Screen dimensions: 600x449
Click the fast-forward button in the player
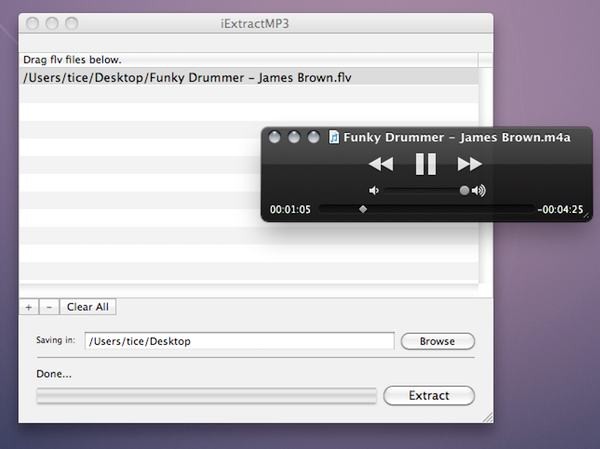click(x=469, y=164)
